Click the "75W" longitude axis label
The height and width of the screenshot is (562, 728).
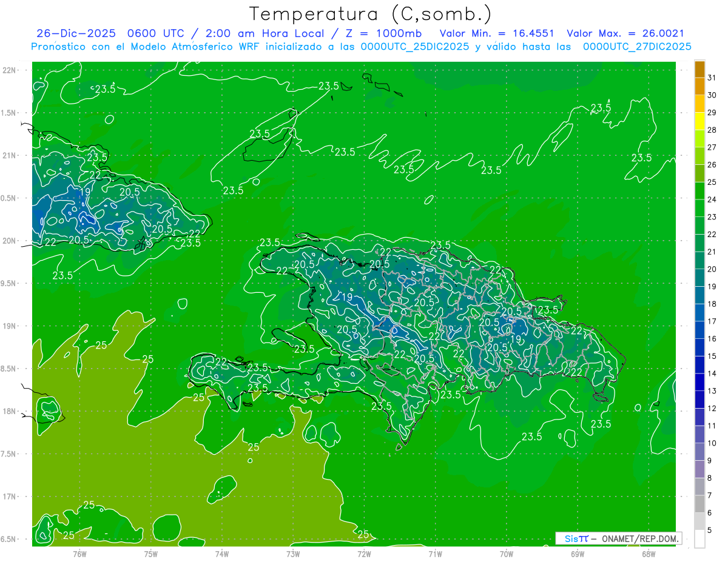point(151,554)
